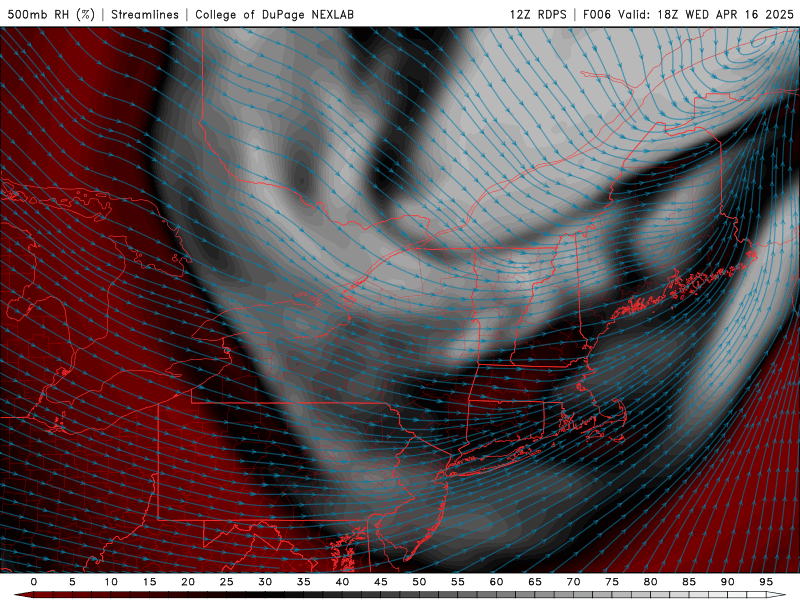
Task: Click the colorbar value '30'
Action: pyautogui.click(x=265, y=582)
